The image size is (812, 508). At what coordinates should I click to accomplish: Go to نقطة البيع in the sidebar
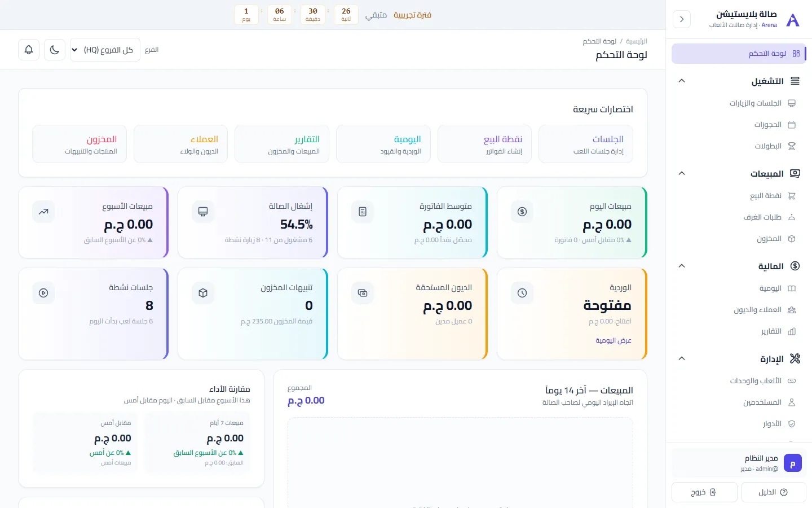[x=739, y=196]
